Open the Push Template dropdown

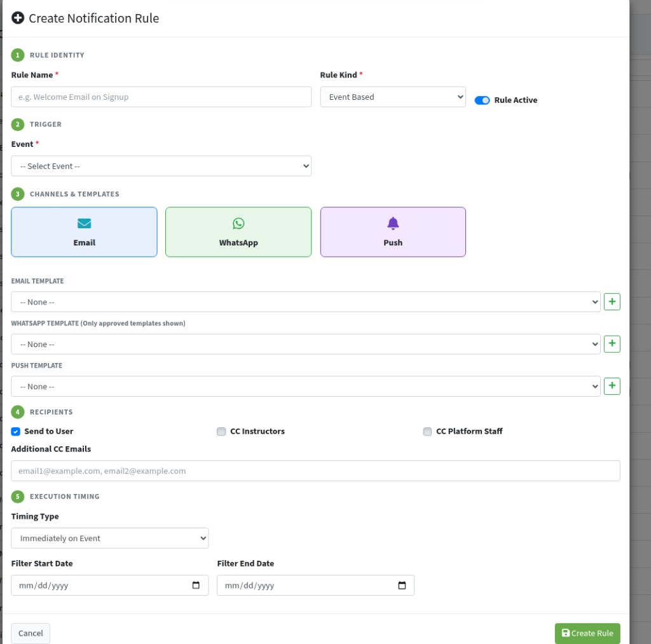[306, 387]
